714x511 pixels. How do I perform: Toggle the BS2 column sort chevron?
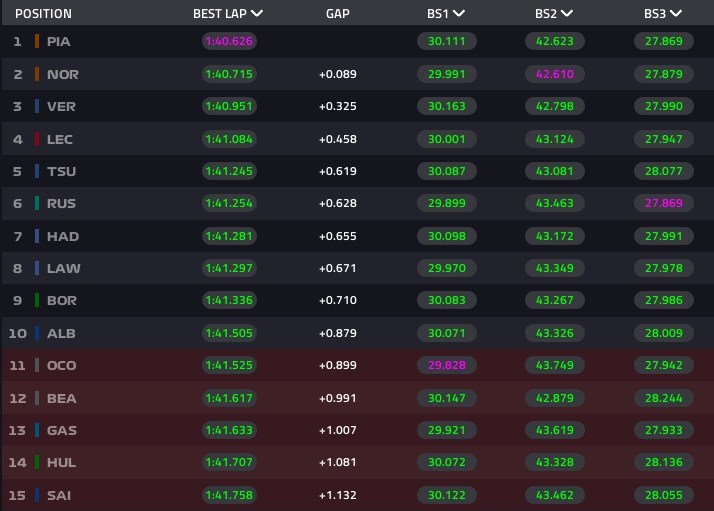coord(567,13)
